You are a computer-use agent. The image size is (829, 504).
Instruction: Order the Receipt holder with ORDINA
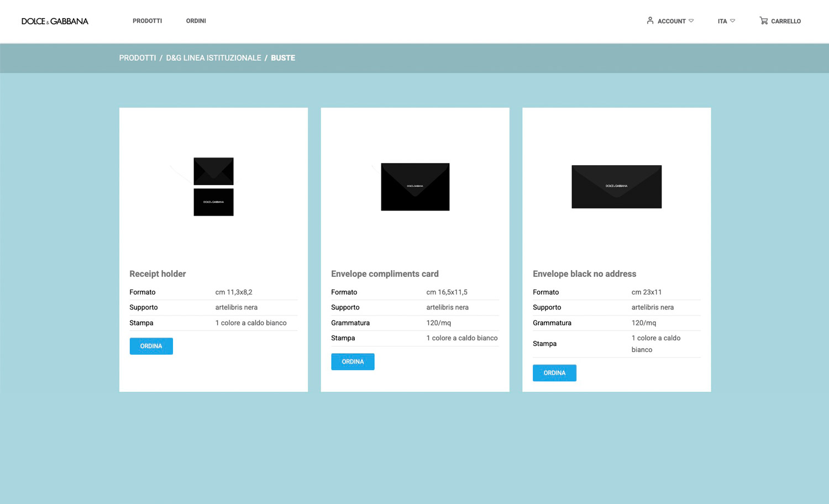(151, 346)
